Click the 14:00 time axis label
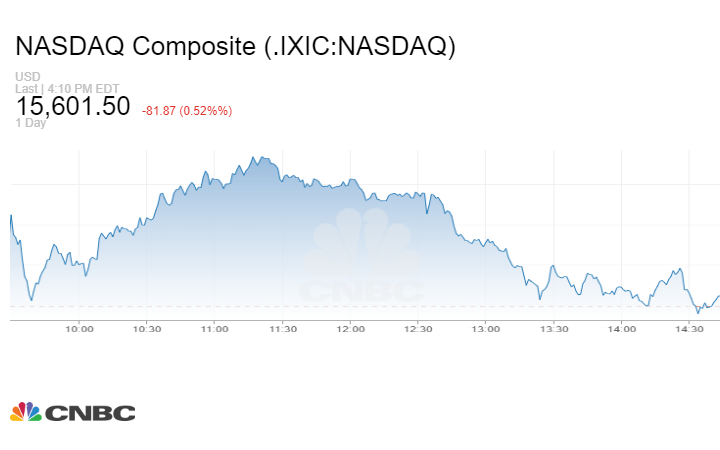The height and width of the screenshot is (450, 720). [x=621, y=328]
